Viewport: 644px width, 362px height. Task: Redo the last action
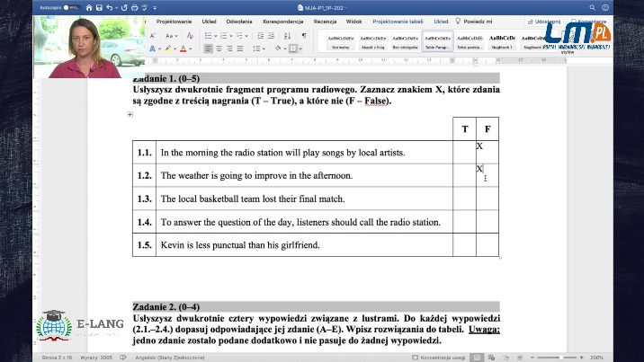click(x=124, y=8)
